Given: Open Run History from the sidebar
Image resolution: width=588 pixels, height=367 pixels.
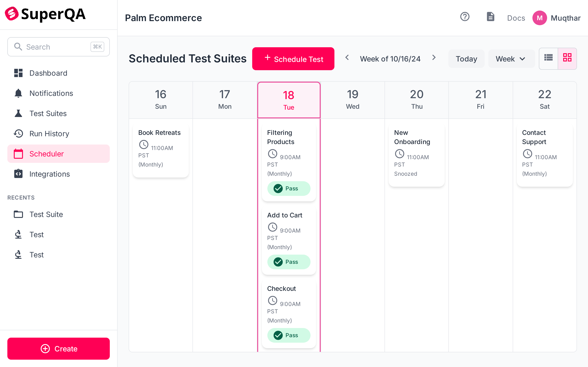Looking at the screenshot, I should tap(49, 133).
